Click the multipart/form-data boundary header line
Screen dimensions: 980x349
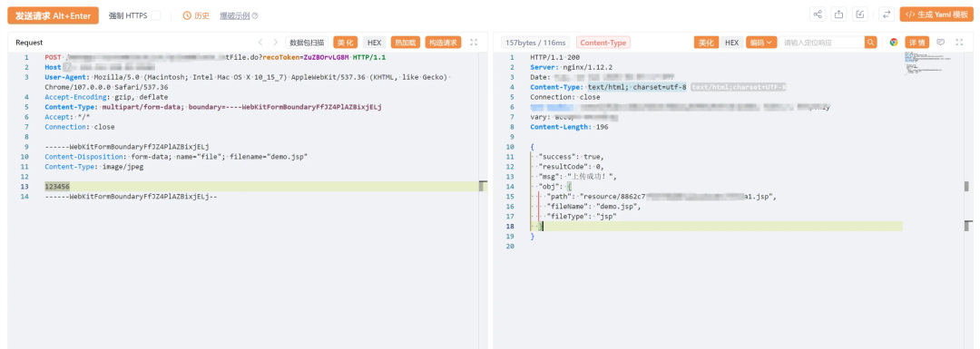click(x=213, y=107)
